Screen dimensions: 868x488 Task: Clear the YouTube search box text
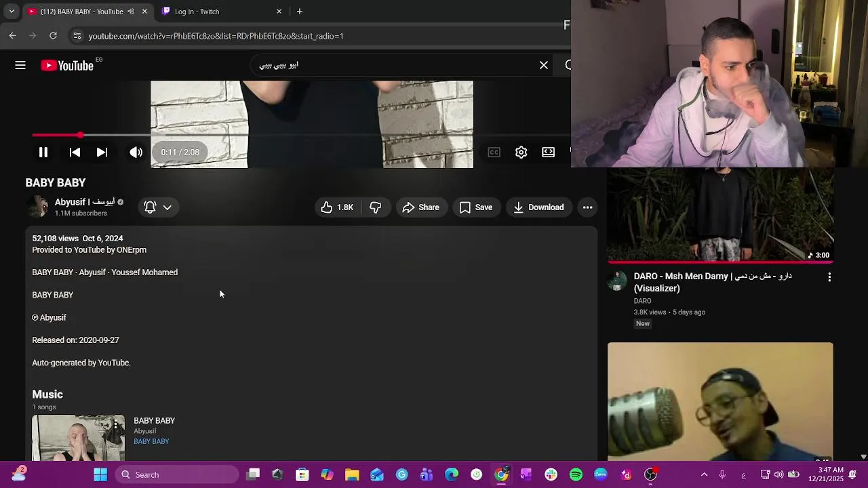tap(544, 65)
